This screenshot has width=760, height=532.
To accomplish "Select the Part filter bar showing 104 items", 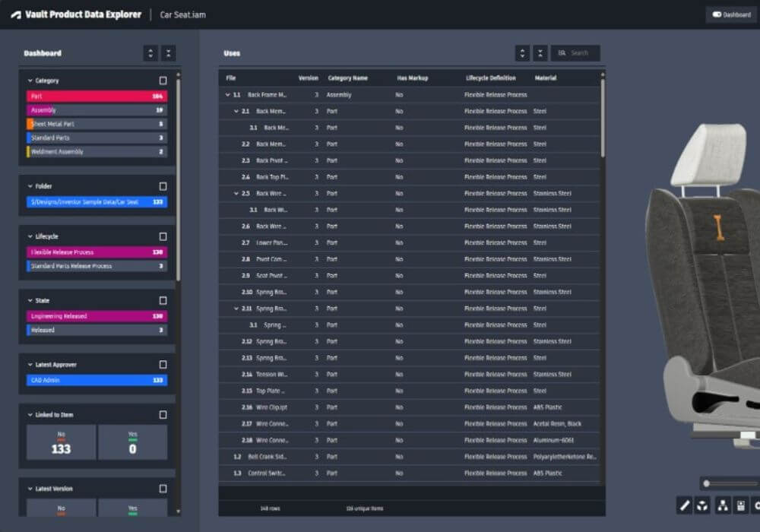I will pos(95,96).
